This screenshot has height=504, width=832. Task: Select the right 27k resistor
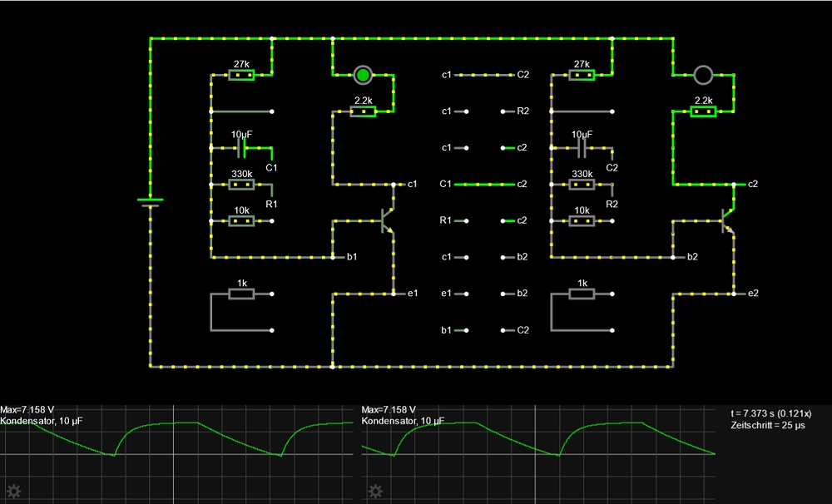pos(582,75)
